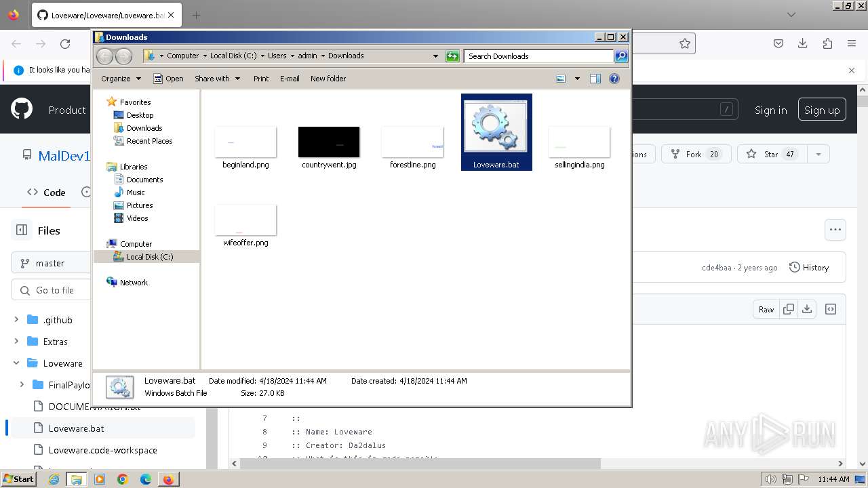Select Videos library
The image size is (868, 488).
pyautogui.click(x=137, y=218)
